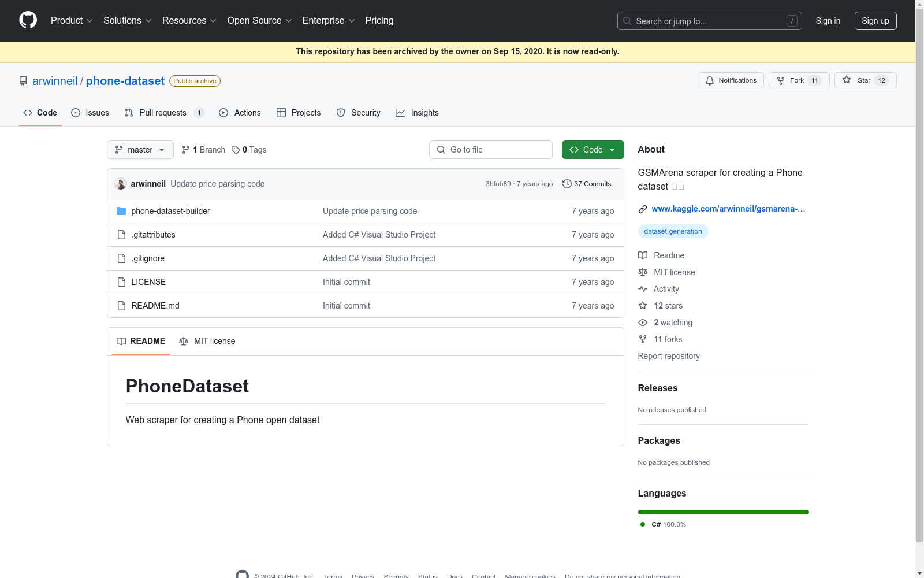Screen dimensions: 924x578
Task: Expand the Enterprise menu
Action: click(x=329, y=21)
